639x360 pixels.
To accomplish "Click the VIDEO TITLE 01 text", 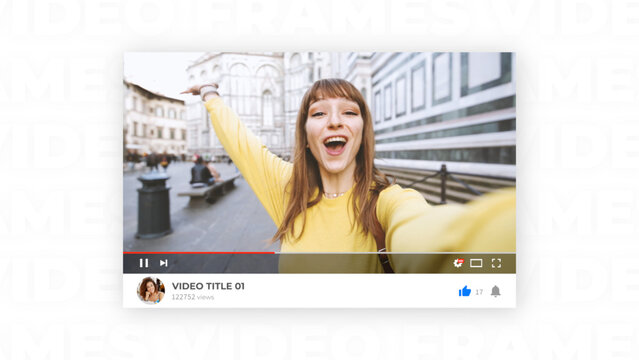I will pyautogui.click(x=208, y=286).
